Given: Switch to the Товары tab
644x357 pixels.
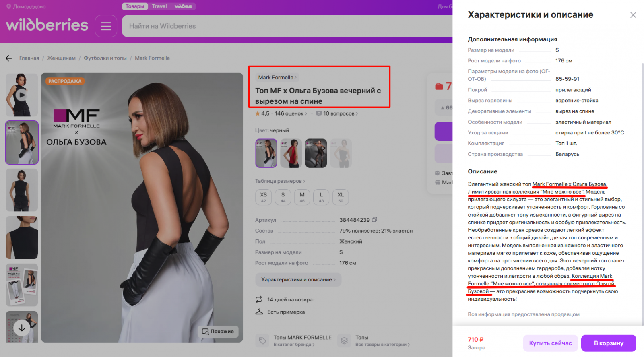Looking at the screenshot, I should (134, 6).
